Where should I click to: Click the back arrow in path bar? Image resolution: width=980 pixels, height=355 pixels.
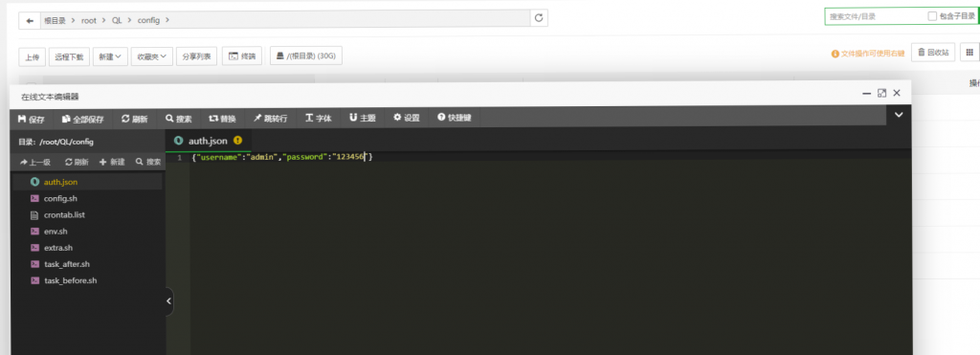click(x=30, y=20)
